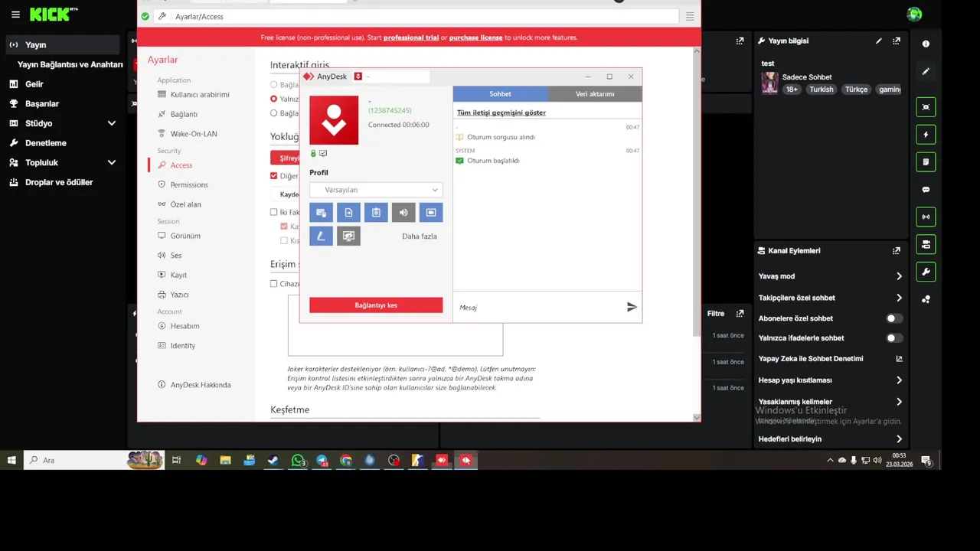Viewport: 980px width, 551px height.
Task: Open Yapay Zeka ile Sohbet Denetimi
Action: click(x=830, y=358)
